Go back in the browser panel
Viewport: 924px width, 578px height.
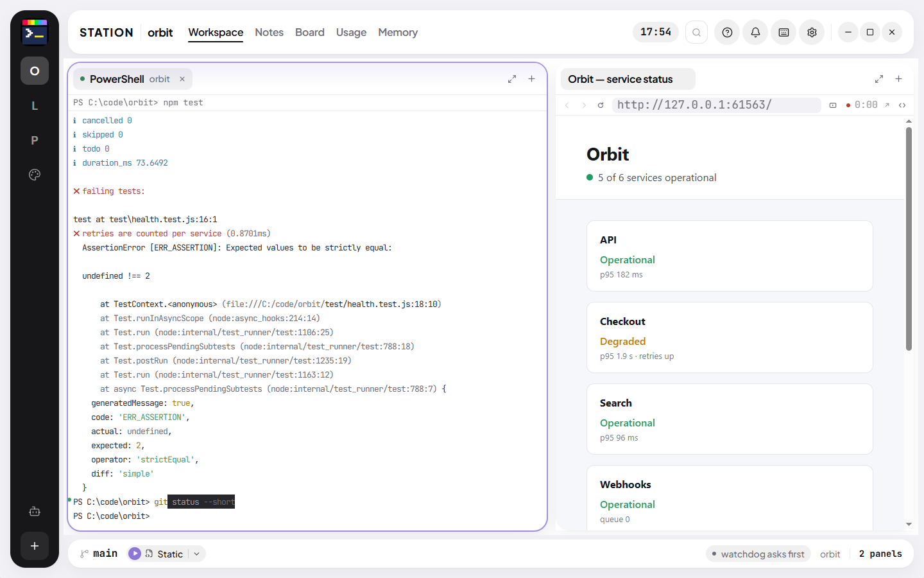(x=567, y=105)
